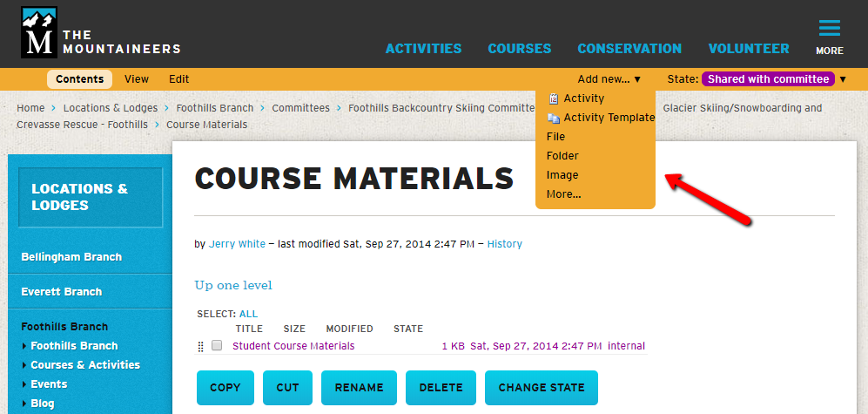Select ALL items link
This screenshot has width=868, height=414.
248,314
